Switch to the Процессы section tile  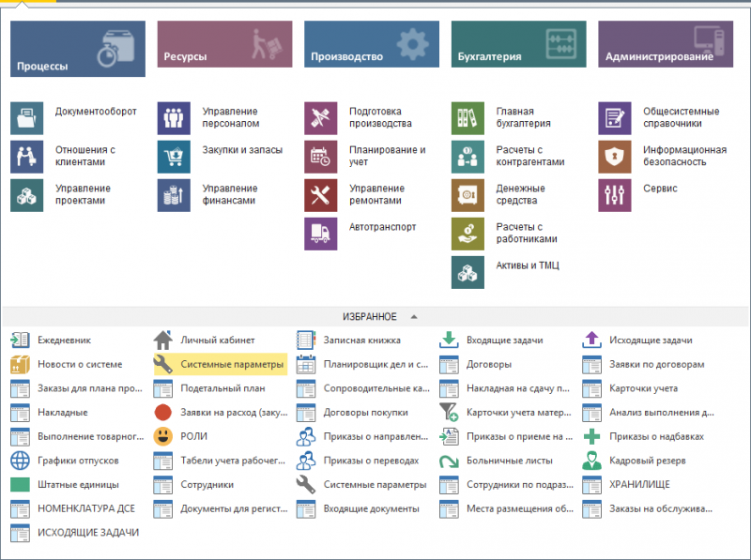click(78, 49)
